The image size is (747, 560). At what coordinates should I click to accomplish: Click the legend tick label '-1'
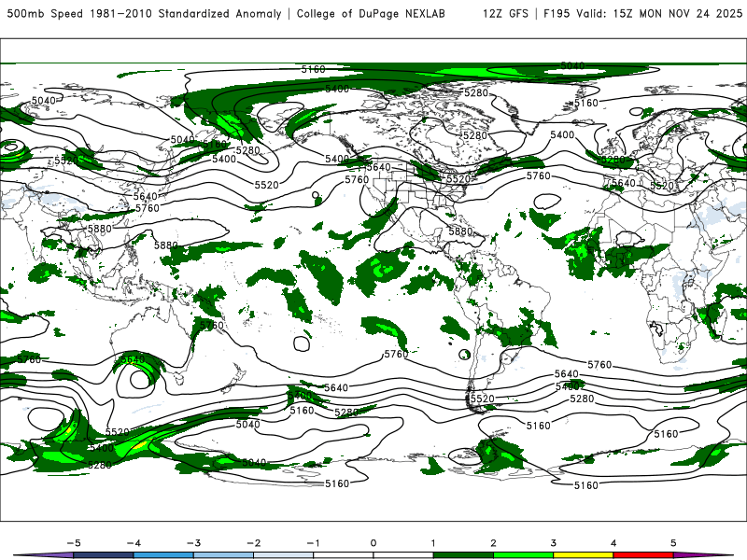313,543
